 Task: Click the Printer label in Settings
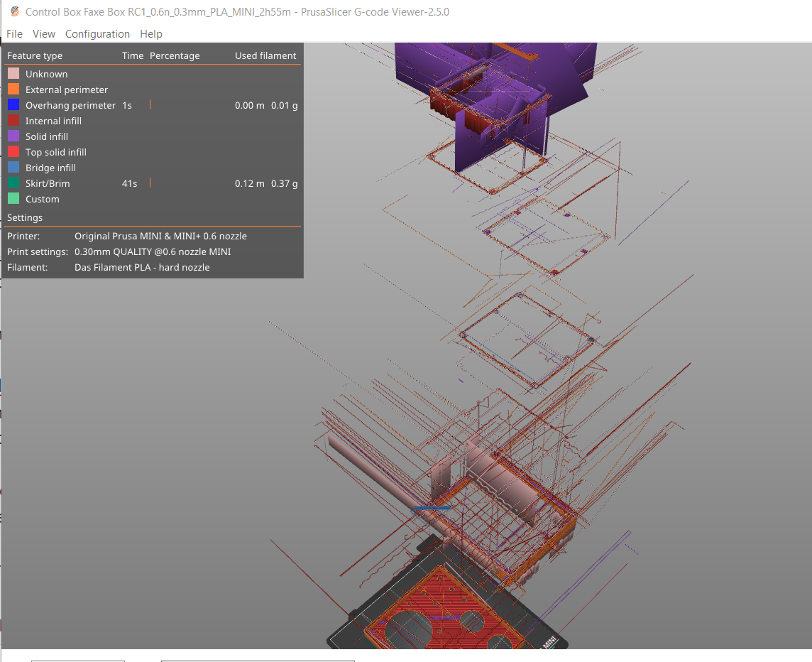(23, 236)
